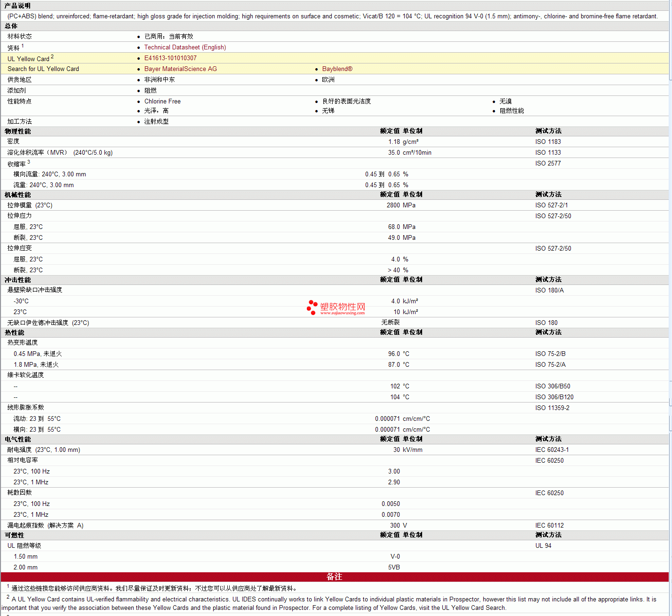Viewport: 672px width, 616px height.
Task: Select the relative permittivity value 2.90
Action: [x=394, y=482]
